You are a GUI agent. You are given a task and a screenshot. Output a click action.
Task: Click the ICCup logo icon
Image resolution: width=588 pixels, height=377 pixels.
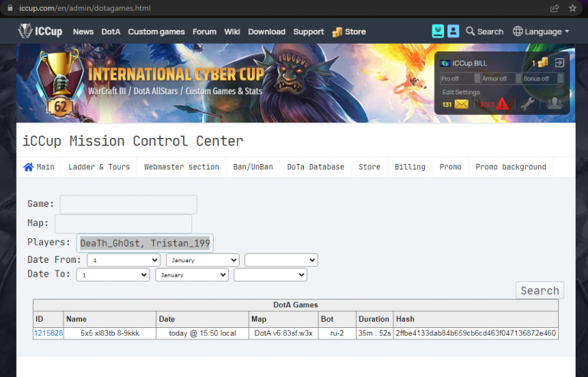tap(25, 31)
